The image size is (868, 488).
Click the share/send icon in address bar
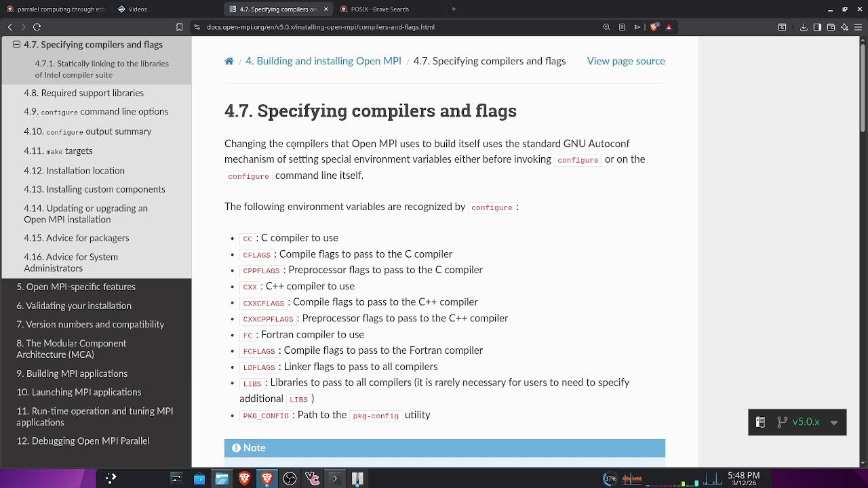637,27
